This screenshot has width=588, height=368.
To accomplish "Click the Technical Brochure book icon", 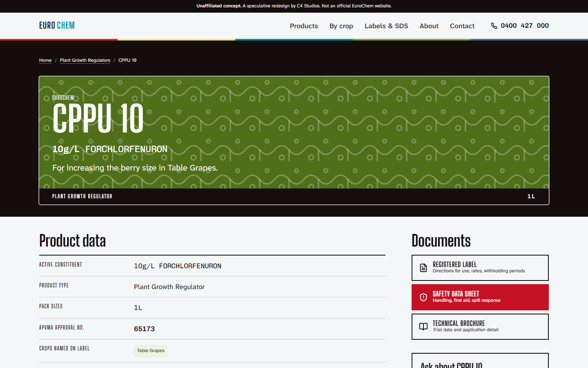I will click(423, 327).
